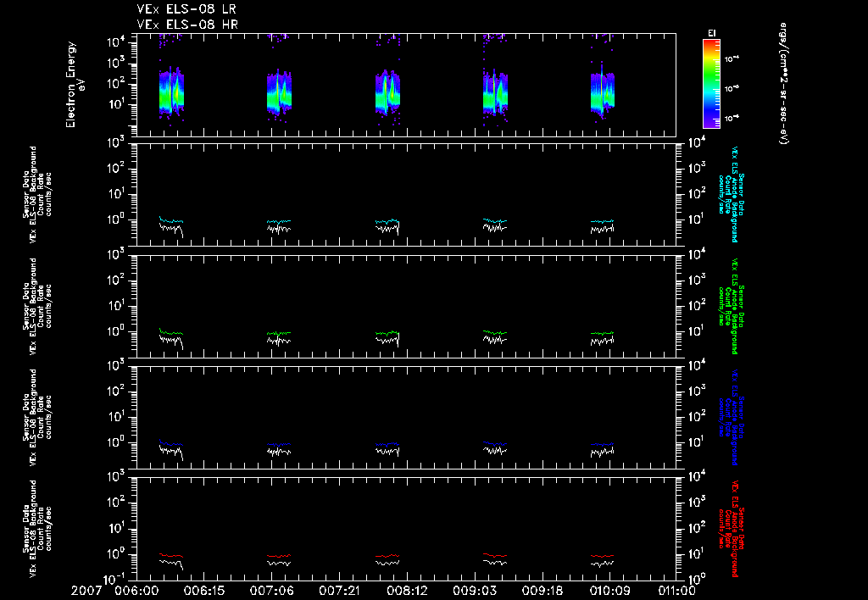Click the middle tick label on the EI color bar
This screenshot has height=600, width=868.
coord(732,89)
